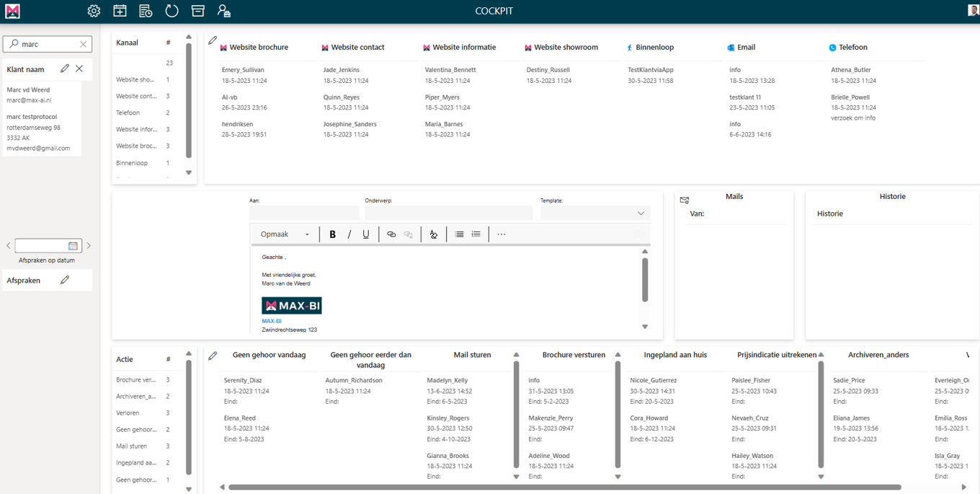Expand the Opmaak format dropdown
The width and height of the screenshot is (980, 494).
point(285,234)
